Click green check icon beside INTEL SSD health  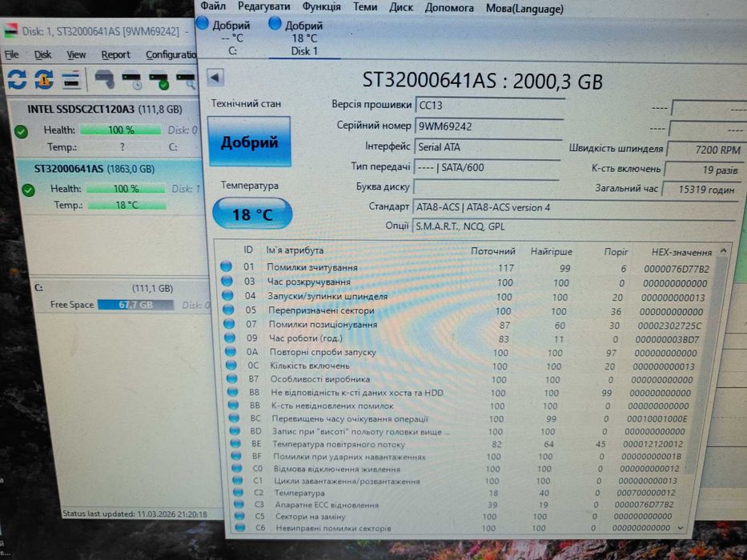tap(21, 131)
